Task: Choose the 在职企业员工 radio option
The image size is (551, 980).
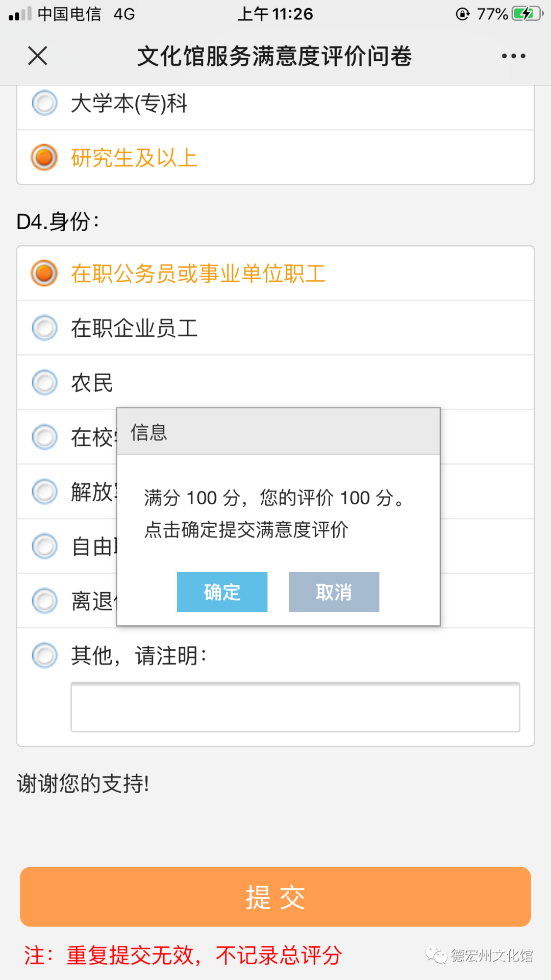Action: tap(44, 328)
